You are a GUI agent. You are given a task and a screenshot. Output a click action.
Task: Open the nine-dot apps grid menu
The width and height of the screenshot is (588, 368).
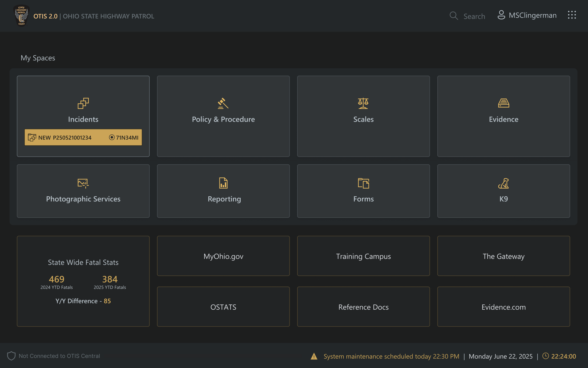(572, 15)
